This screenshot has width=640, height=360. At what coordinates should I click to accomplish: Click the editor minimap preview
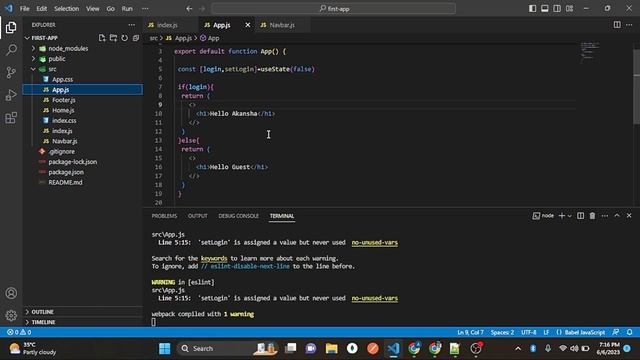click(590, 52)
